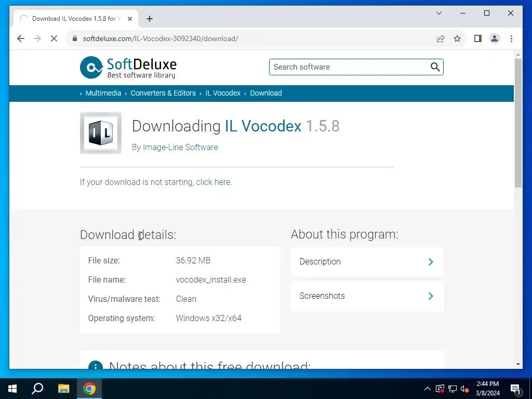The width and height of the screenshot is (532, 399).
Task: Click the SoftDeluxe logo
Action: pyautogui.click(x=128, y=68)
